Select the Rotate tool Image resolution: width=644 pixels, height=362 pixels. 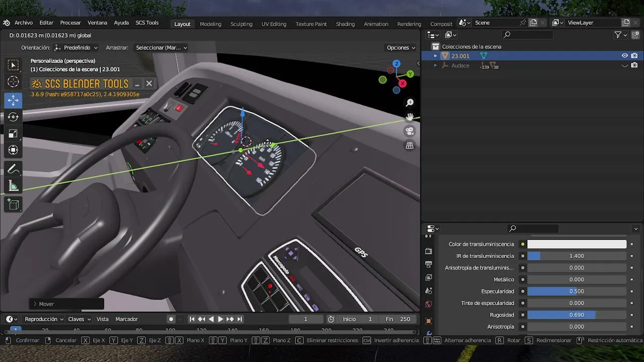(x=13, y=117)
